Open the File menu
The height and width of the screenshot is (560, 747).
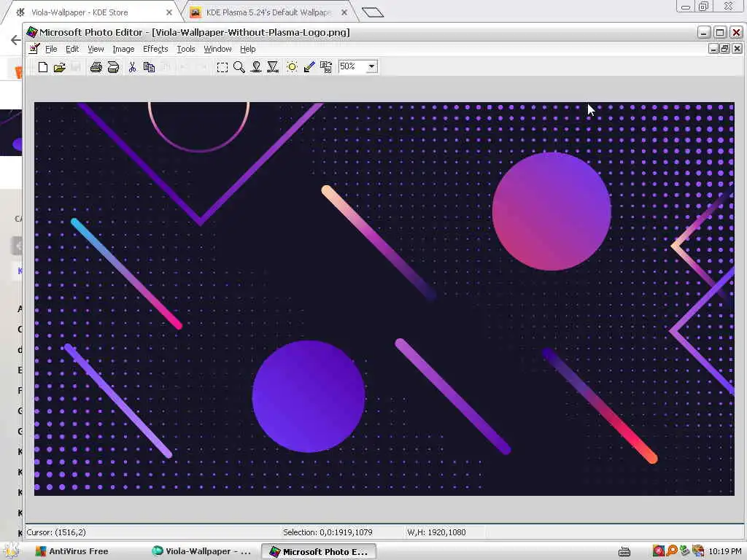tap(51, 49)
